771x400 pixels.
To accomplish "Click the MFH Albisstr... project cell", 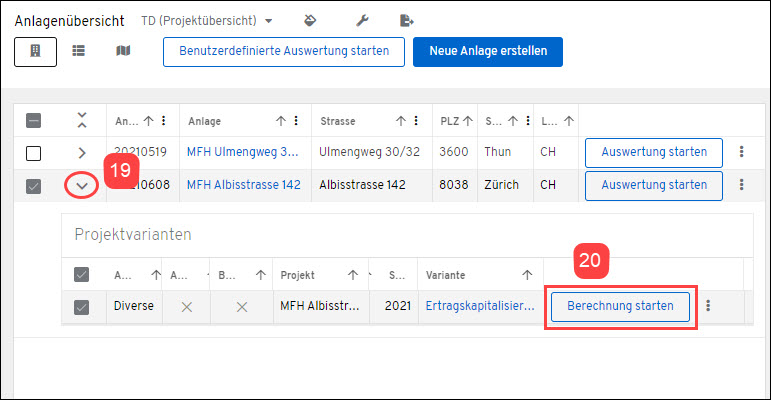I will (x=320, y=306).
